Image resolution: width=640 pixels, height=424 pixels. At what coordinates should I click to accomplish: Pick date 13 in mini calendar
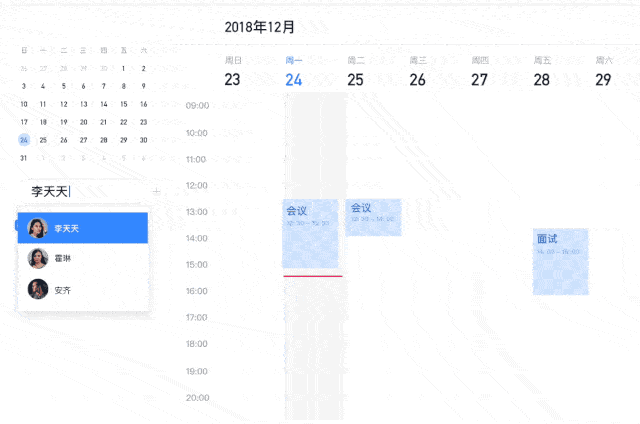pyautogui.click(x=84, y=104)
